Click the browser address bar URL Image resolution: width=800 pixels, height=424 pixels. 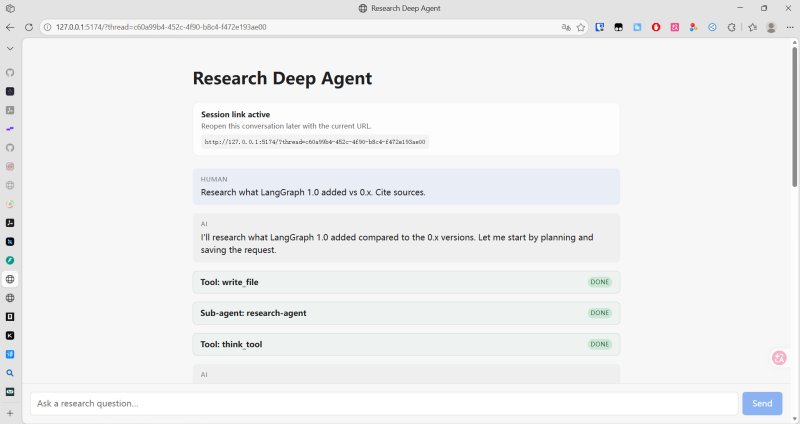[x=161, y=27]
